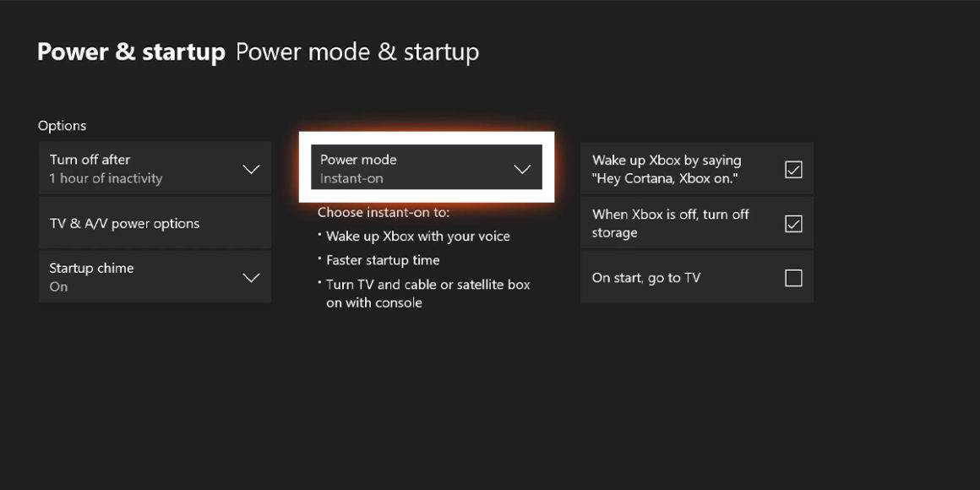
Task: Click the dropdown arrow next to Instant-on
Action: pos(522,167)
